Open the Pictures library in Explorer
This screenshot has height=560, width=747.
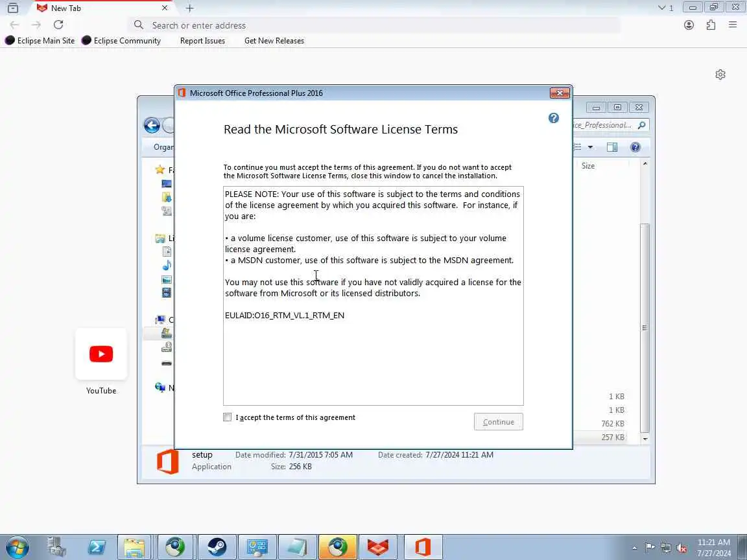coord(167,279)
